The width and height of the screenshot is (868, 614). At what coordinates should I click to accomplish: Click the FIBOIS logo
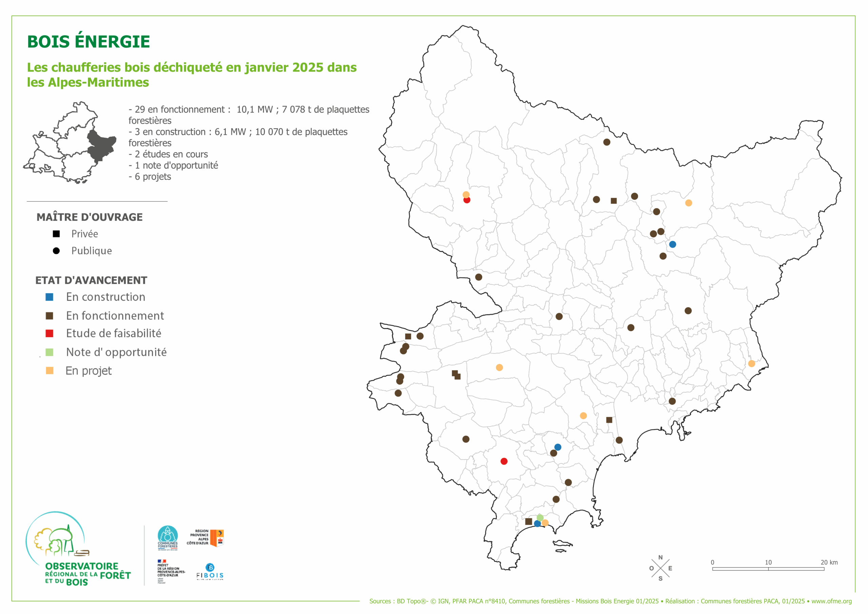click(210, 572)
